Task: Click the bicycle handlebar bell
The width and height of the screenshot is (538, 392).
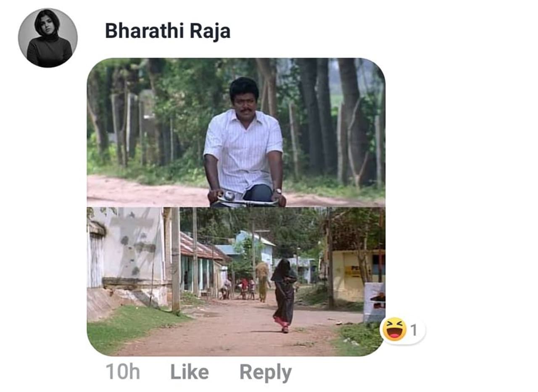Action: (229, 195)
